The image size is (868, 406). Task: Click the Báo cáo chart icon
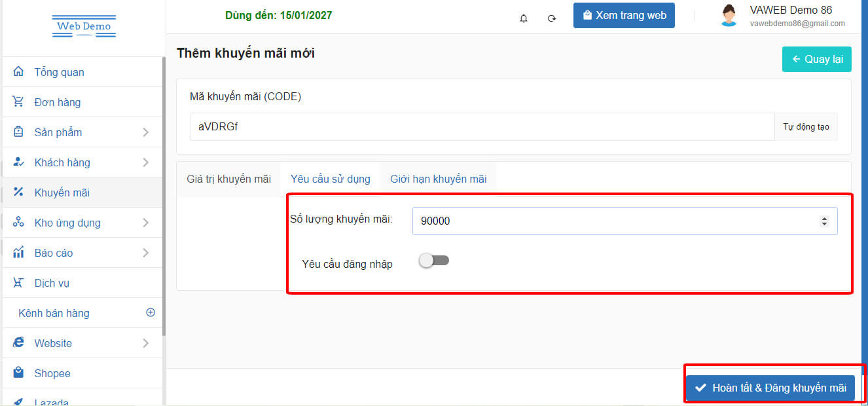click(18, 253)
